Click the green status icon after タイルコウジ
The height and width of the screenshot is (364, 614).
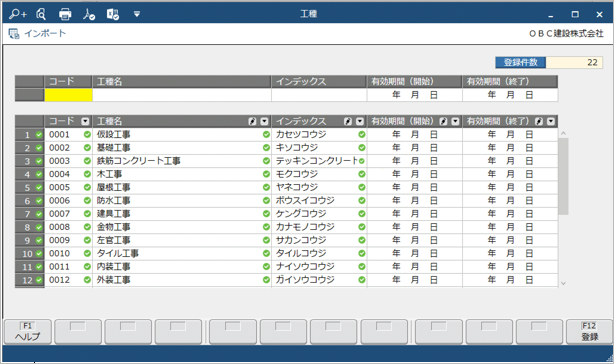(362, 254)
